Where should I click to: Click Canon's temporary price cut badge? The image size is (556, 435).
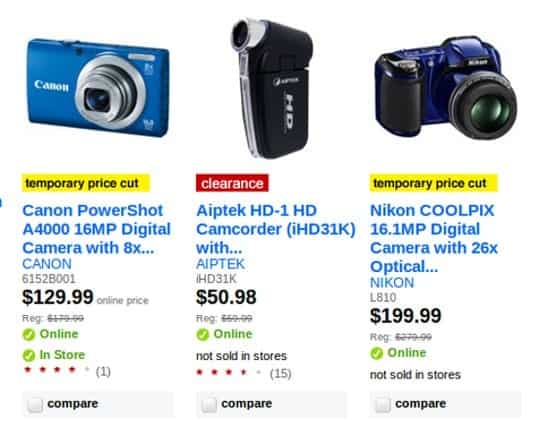86,183
